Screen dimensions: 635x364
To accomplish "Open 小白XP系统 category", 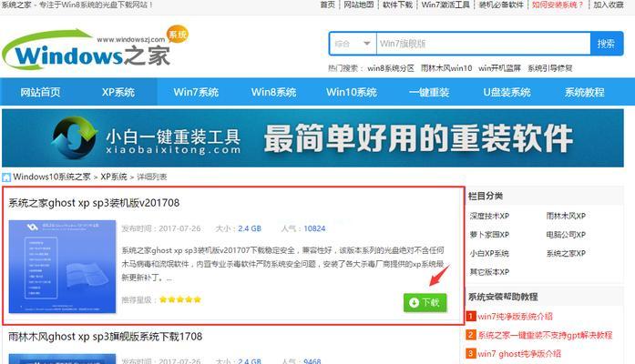I will [x=489, y=254].
